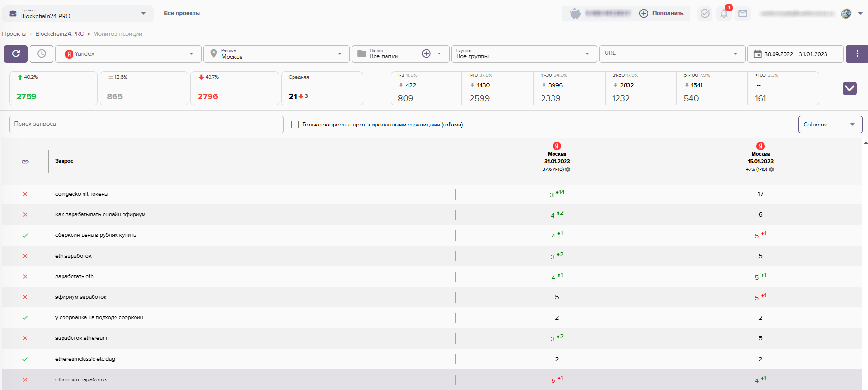Open the history clock icon button

42,54
